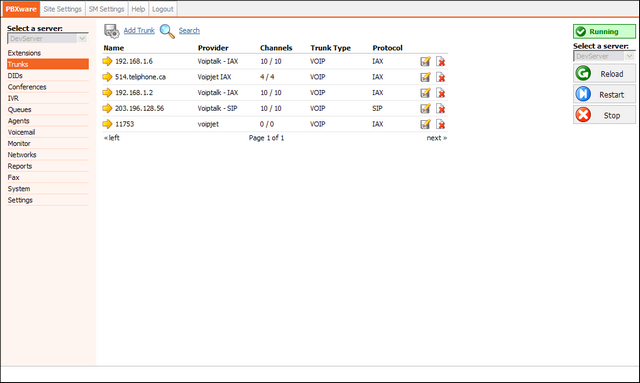
Task: Edit the 11753 trunk
Action: click(425, 124)
